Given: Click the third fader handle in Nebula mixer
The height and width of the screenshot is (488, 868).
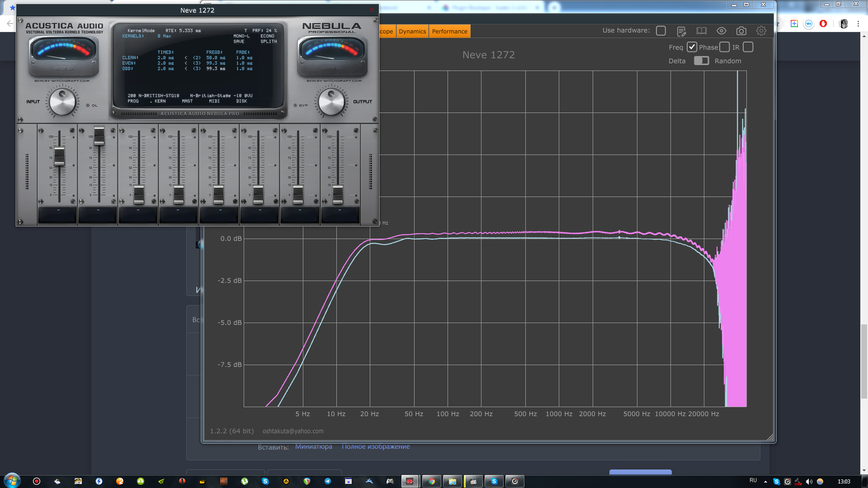Looking at the screenshot, I should (139, 194).
